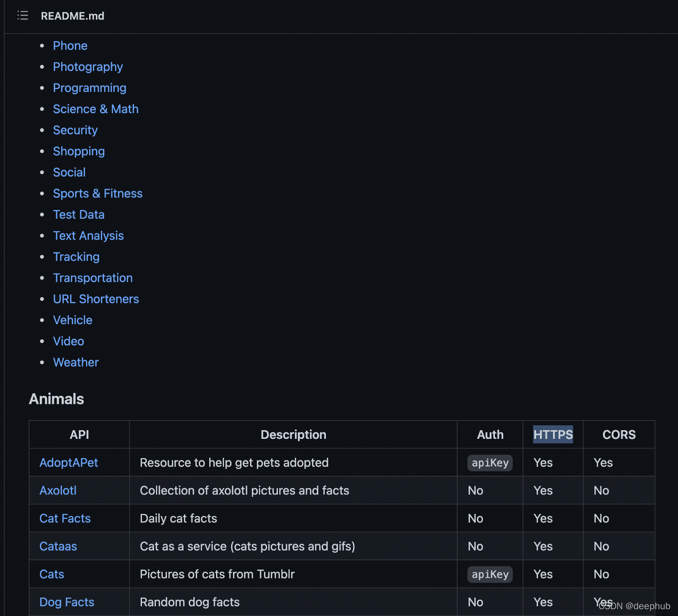The width and height of the screenshot is (678, 616).
Task: Jump to the Programming category
Action: tap(90, 88)
